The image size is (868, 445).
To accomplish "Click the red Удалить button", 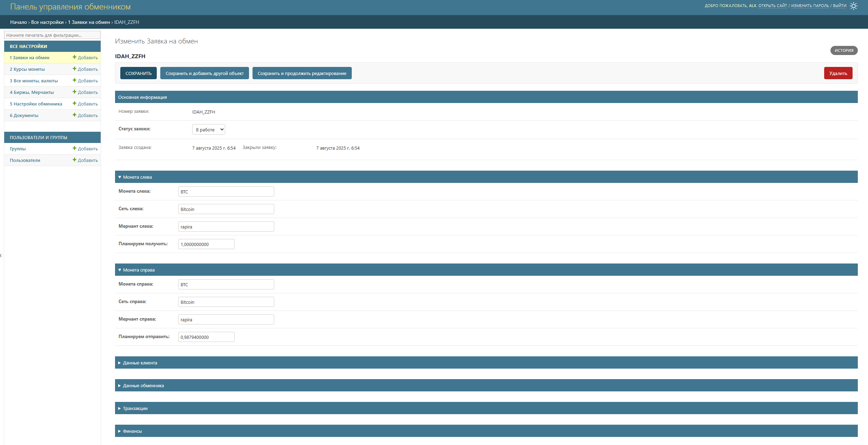I will (x=838, y=73).
